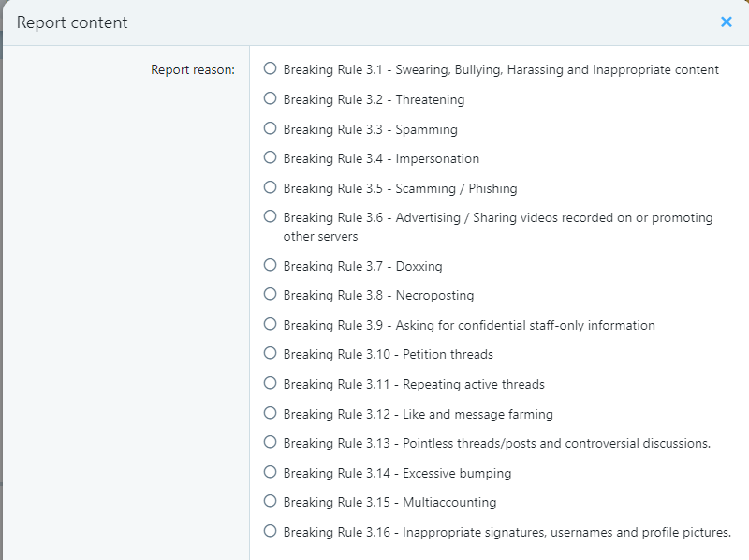The height and width of the screenshot is (560, 749).
Task: Pick Rule 3.8 Necroposting as reason
Action: coord(270,294)
